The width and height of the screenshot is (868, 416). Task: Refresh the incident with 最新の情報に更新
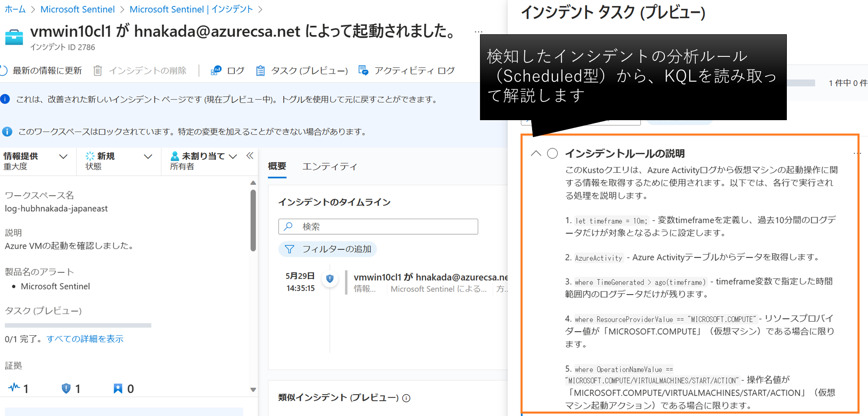click(x=49, y=71)
